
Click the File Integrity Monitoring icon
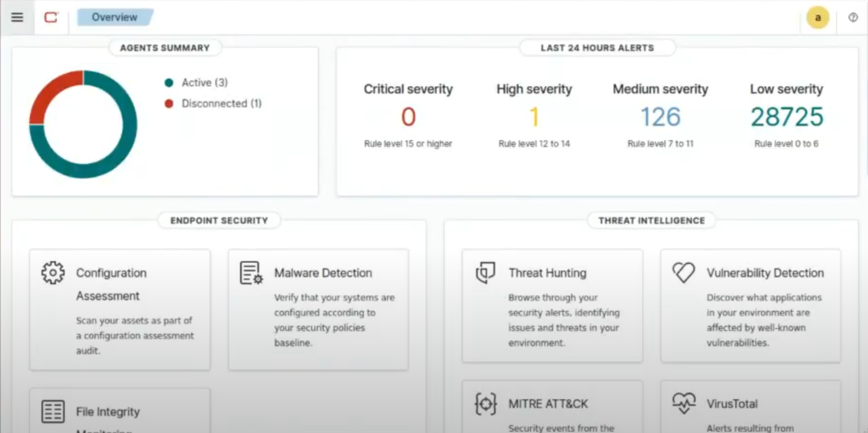[53, 411]
